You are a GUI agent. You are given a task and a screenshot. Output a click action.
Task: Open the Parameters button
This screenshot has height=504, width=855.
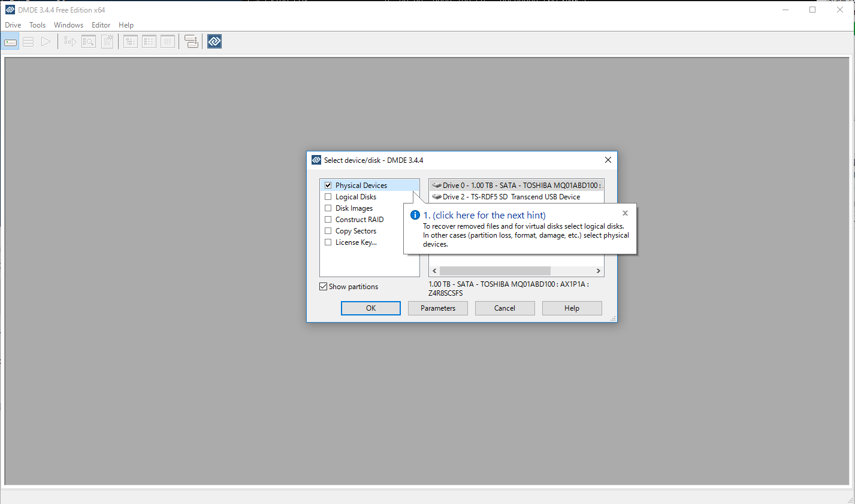(438, 308)
